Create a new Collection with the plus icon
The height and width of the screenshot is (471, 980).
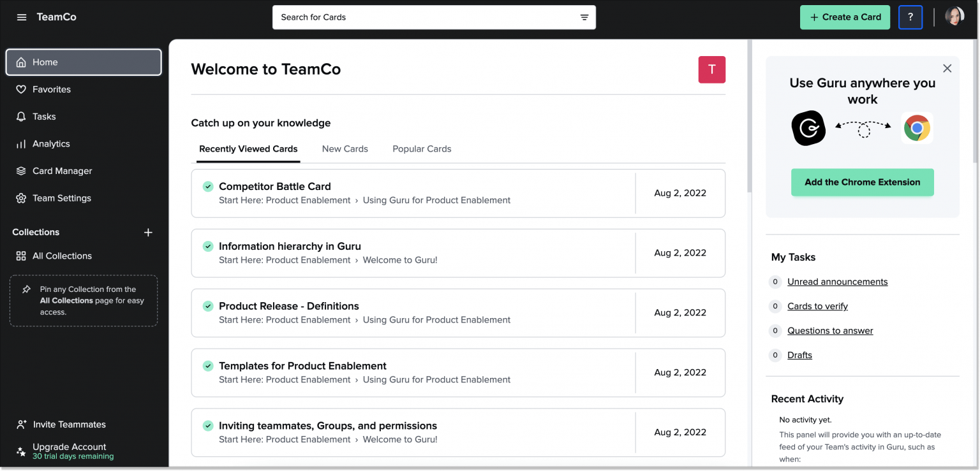click(x=148, y=232)
